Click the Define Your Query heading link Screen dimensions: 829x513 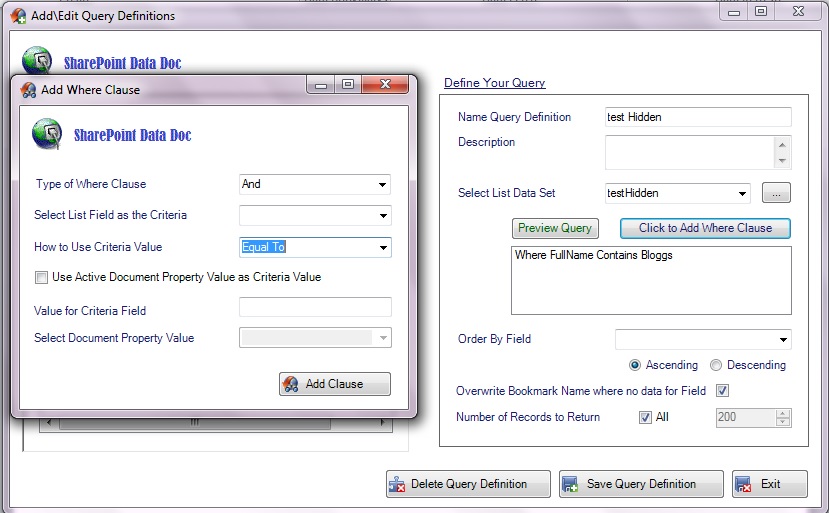[494, 83]
